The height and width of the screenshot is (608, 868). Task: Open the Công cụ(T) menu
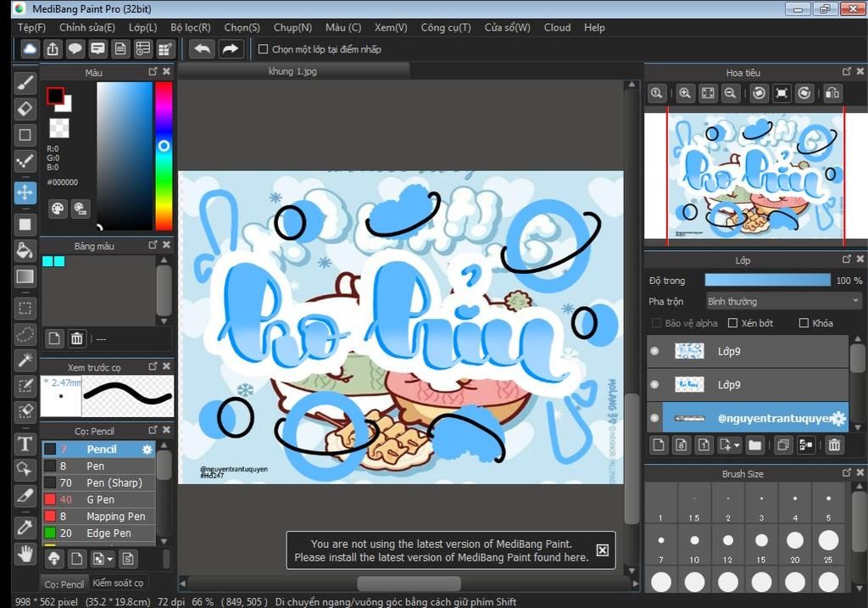(x=446, y=28)
